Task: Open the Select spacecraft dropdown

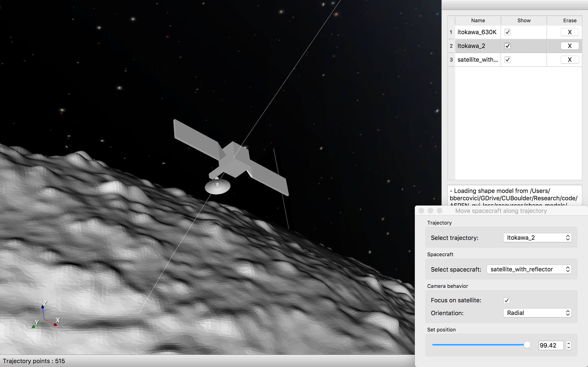Action: (x=529, y=269)
